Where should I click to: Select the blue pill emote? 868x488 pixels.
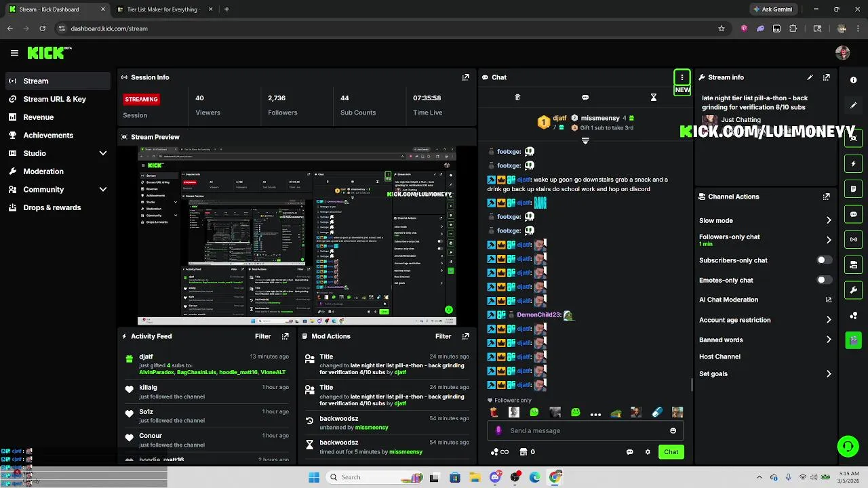pos(656,412)
